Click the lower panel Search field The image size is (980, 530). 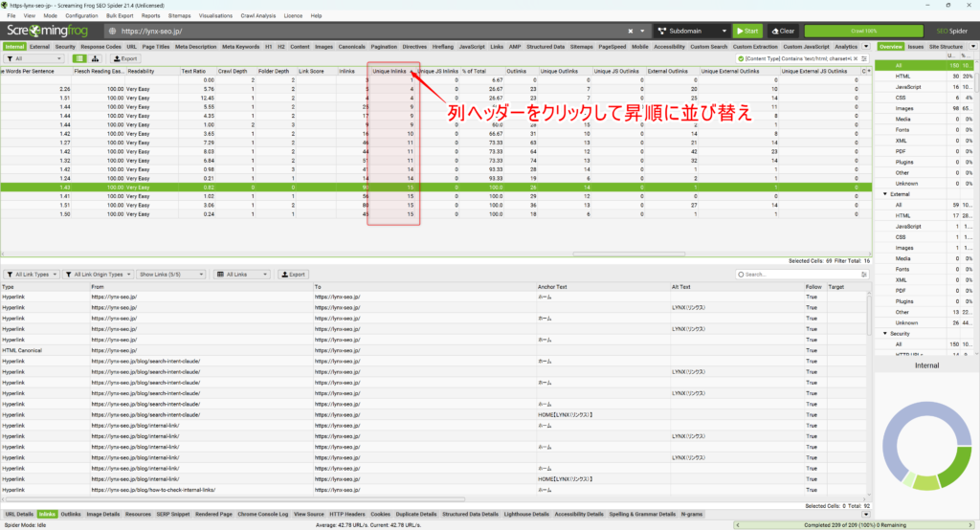point(800,275)
